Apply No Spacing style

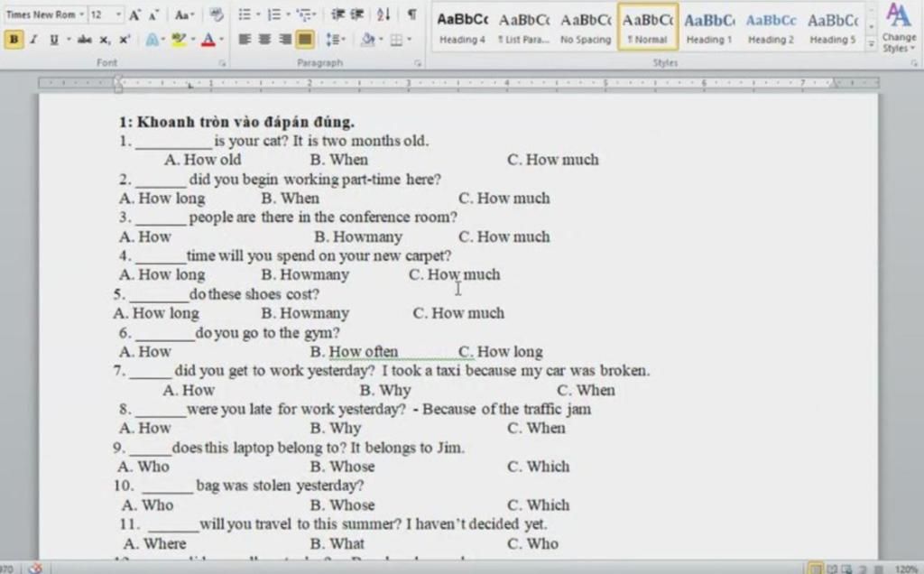(x=586, y=27)
